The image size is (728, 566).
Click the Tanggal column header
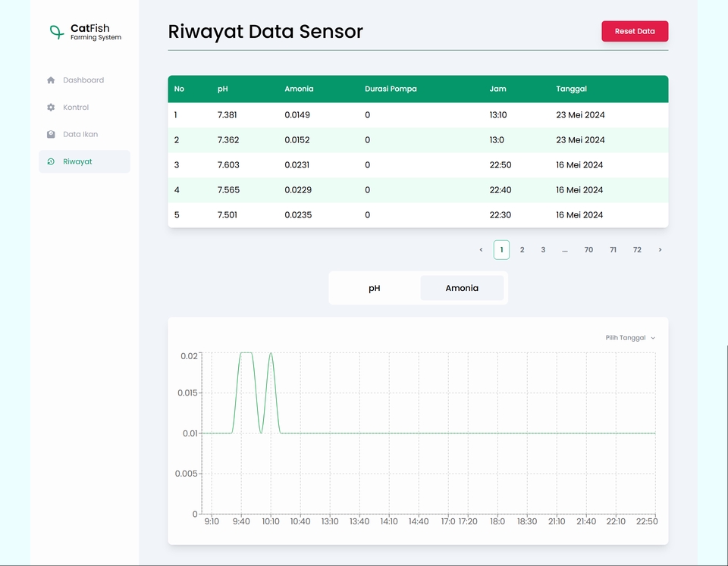571,89
